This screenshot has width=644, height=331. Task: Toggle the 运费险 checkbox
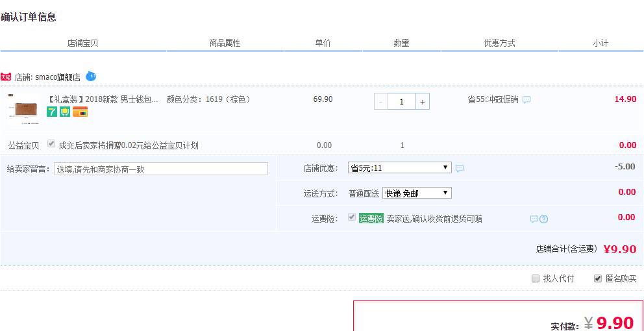click(352, 217)
